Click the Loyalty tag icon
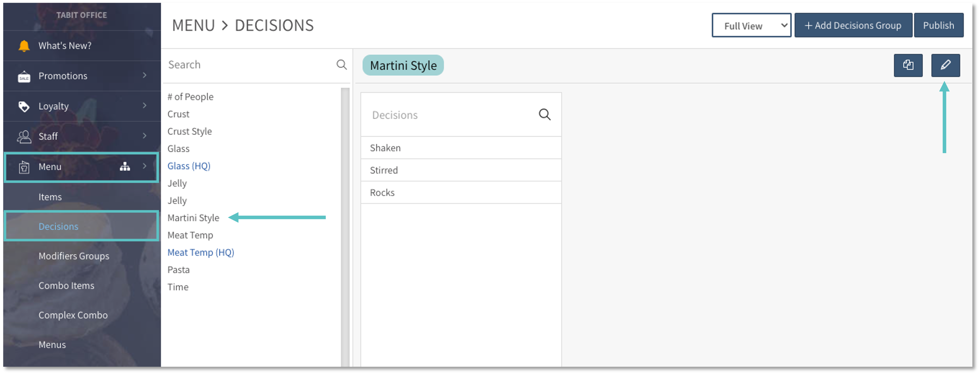 click(x=24, y=106)
